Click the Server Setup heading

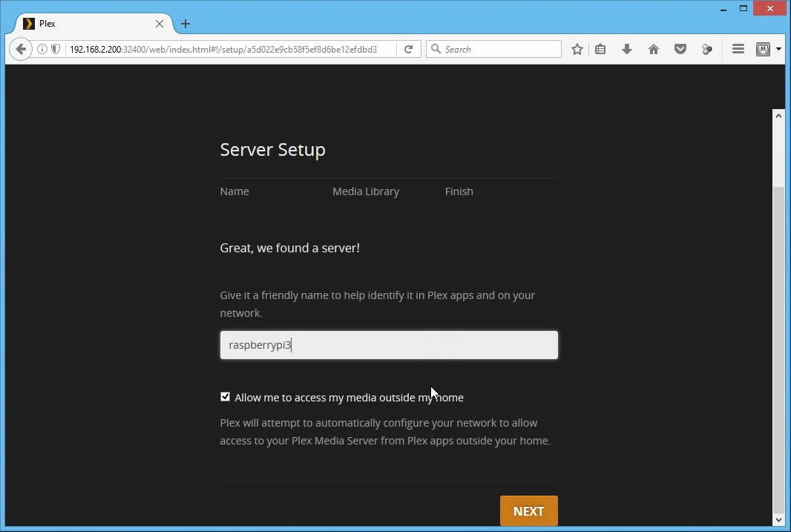point(272,150)
